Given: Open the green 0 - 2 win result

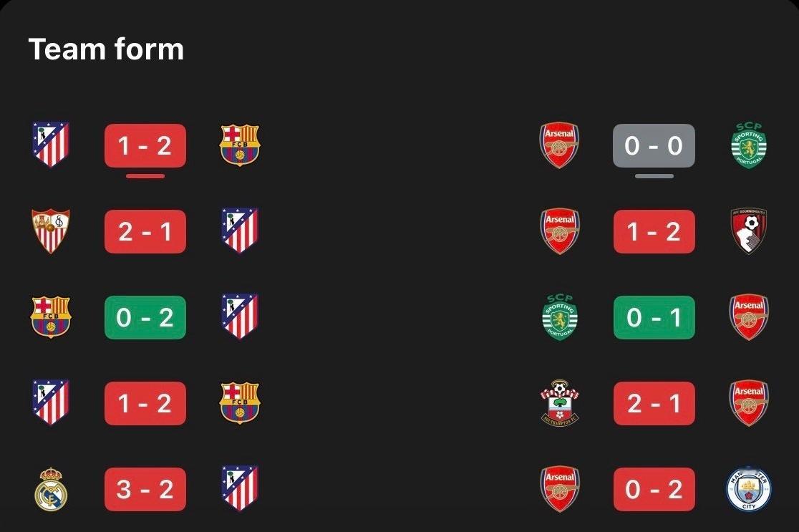Looking at the screenshot, I should click(145, 317).
